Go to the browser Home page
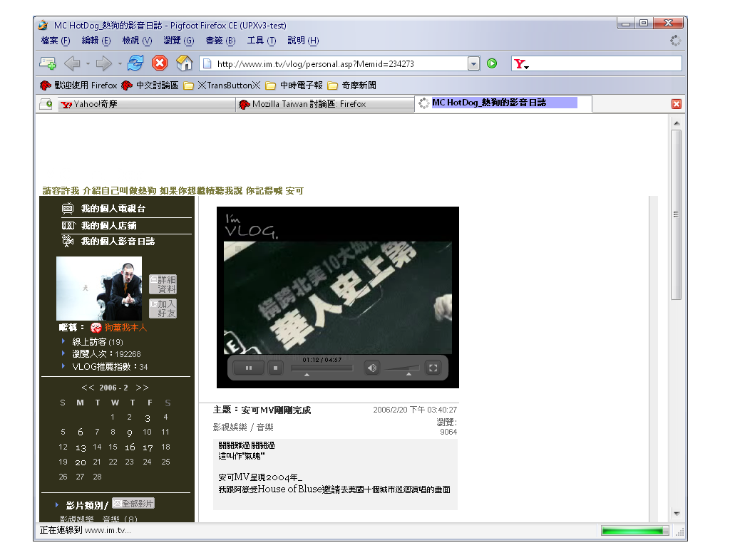The width and height of the screenshot is (730, 560). (x=184, y=63)
